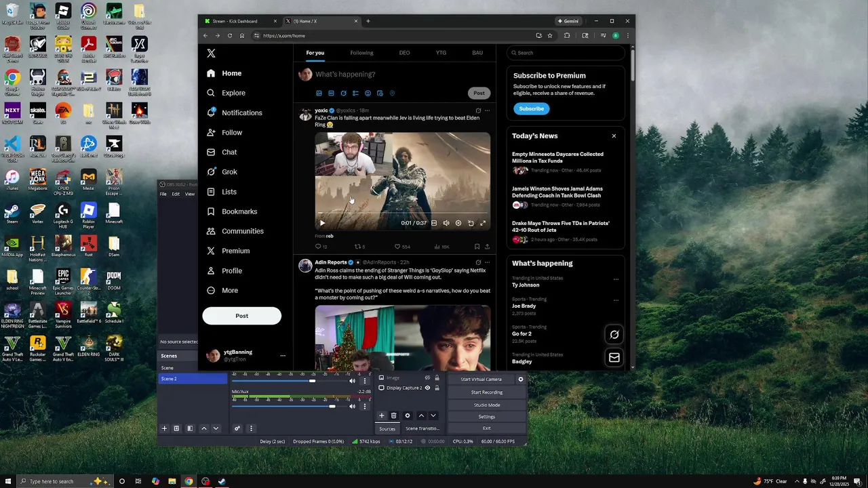The width and height of the screenshot is (868, 488).
Task: Move source down in OBS Sources
Action: 433,415
